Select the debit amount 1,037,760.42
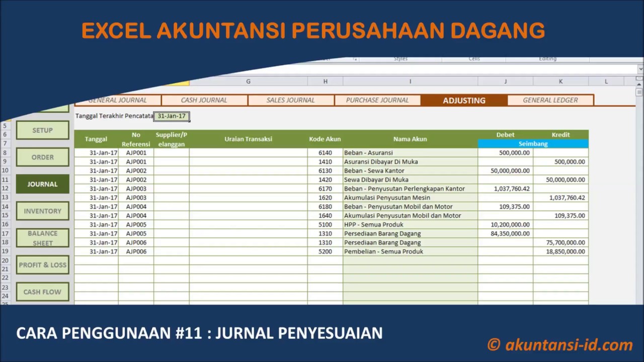This screenshot has width=644, height=362. 505,189
